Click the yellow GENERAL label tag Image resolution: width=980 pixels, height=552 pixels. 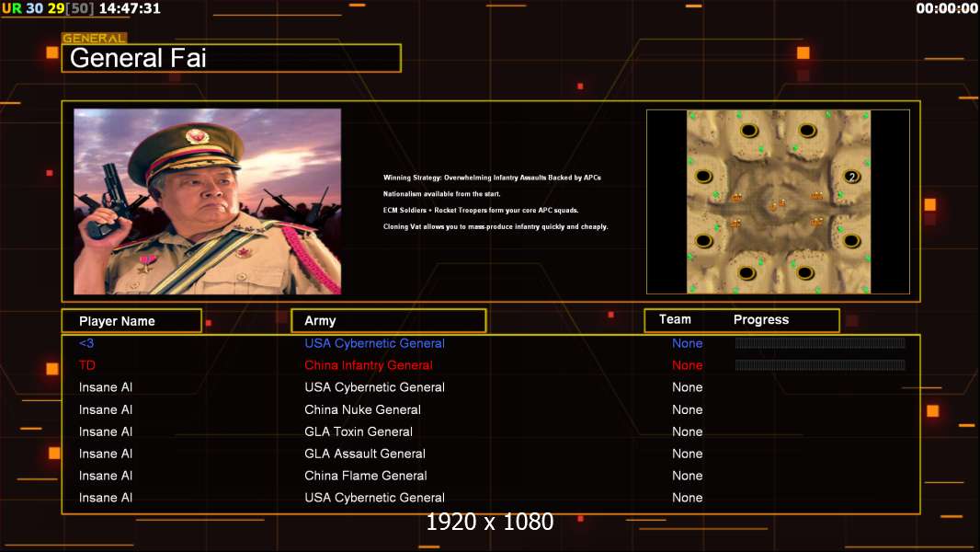95,38
